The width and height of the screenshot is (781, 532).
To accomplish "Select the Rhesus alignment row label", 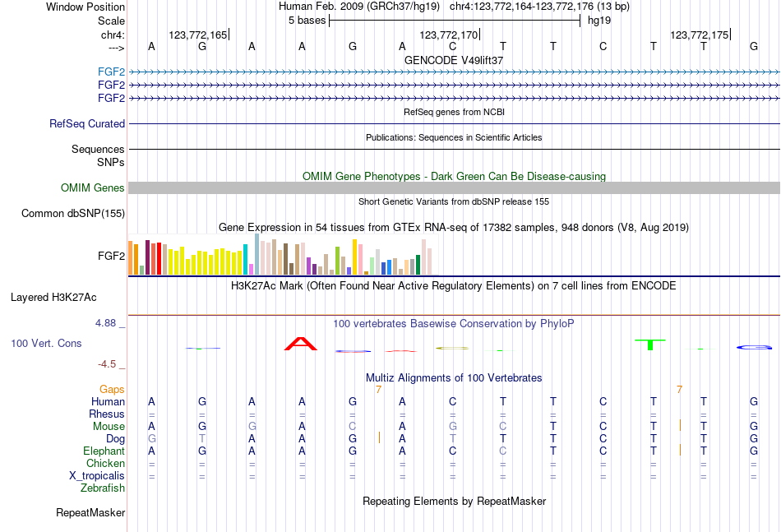I will point(107,414).
